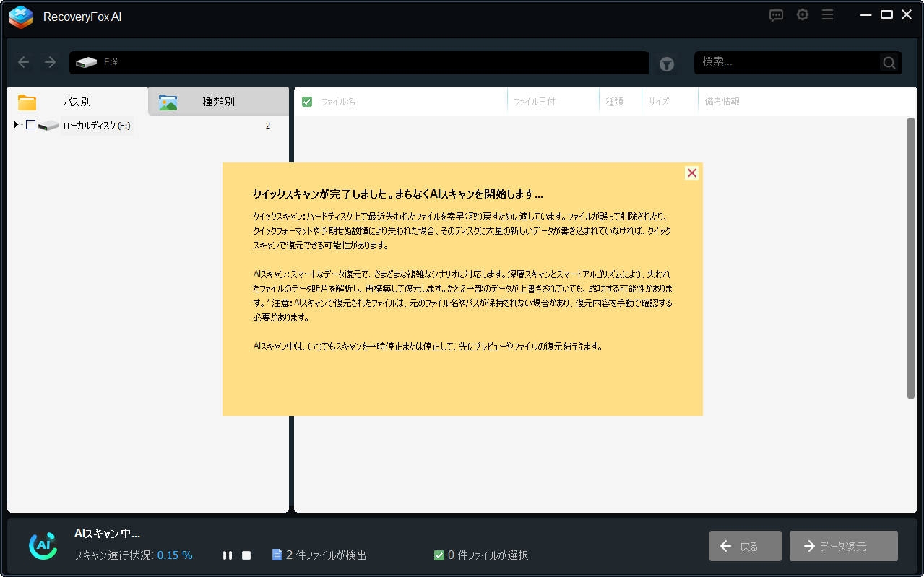Viewport: 924px width, 577px height.
Task: Click the データ復元 button
Action: (843, 546)
